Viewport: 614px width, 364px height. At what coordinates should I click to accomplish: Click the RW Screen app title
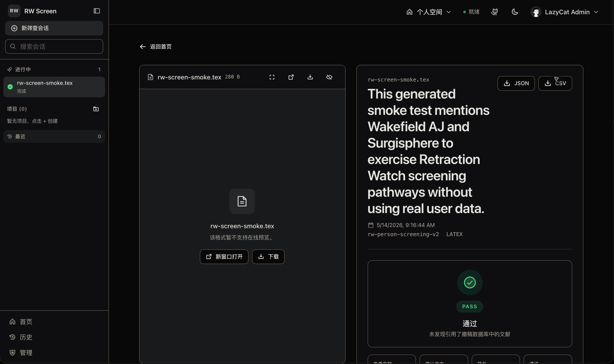click(x=40, y=11)
